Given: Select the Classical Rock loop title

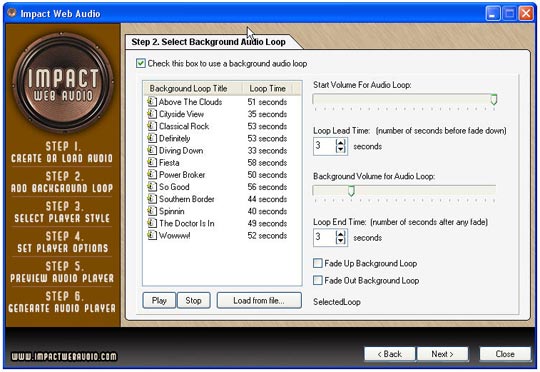Looking at the screenshot, I should (x=184, y=126).
